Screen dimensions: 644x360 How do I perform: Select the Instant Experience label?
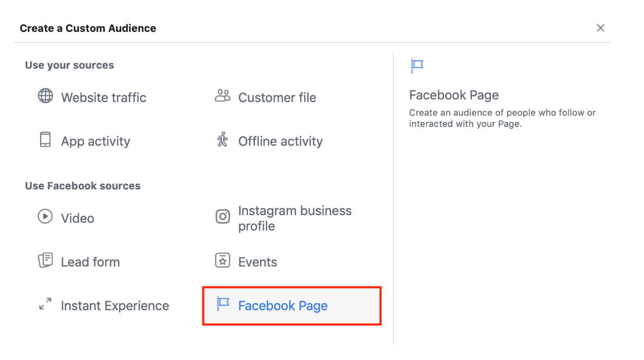click(x=115, y=306)
